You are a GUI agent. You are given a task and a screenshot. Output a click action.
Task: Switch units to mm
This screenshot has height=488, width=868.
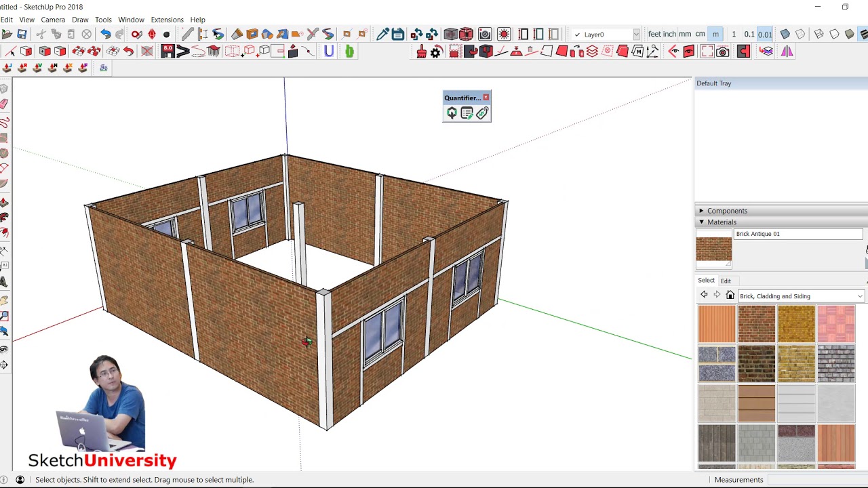pos(685,35)
